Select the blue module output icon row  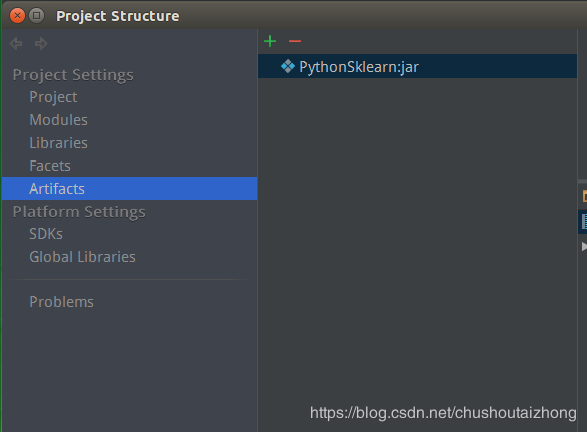(x=583, y=222)
